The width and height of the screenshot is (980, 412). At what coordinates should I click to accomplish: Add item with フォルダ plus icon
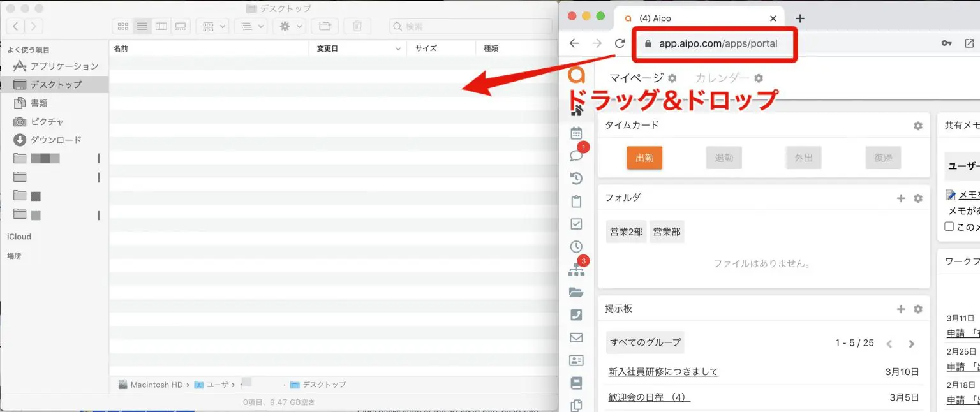pyautogui.click(x=901, y=198)
